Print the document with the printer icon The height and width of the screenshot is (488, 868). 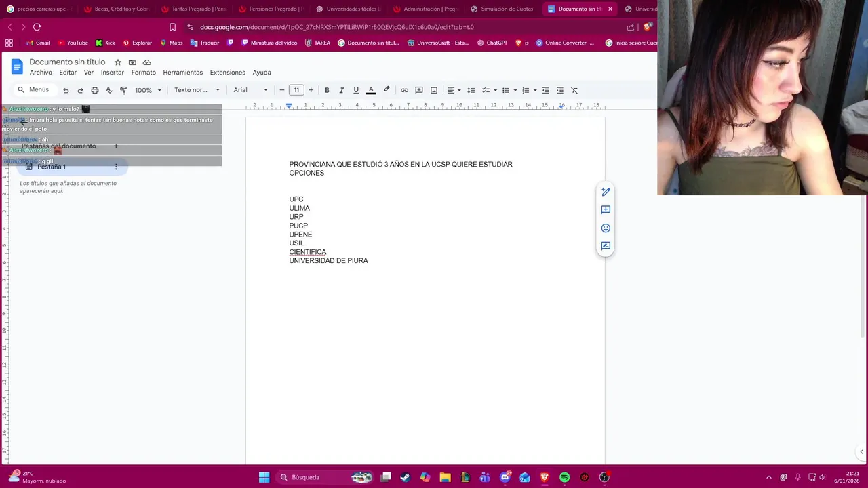coord(95,90)
